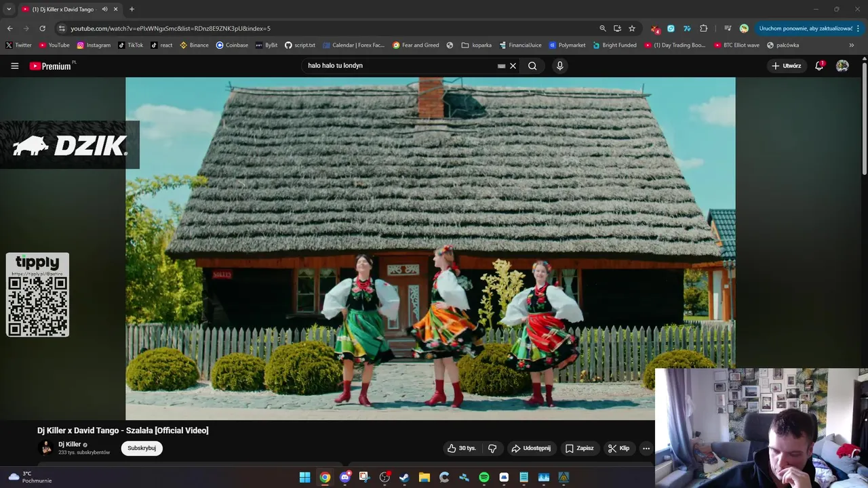Open Steam from the taskbar

(404, 477)
